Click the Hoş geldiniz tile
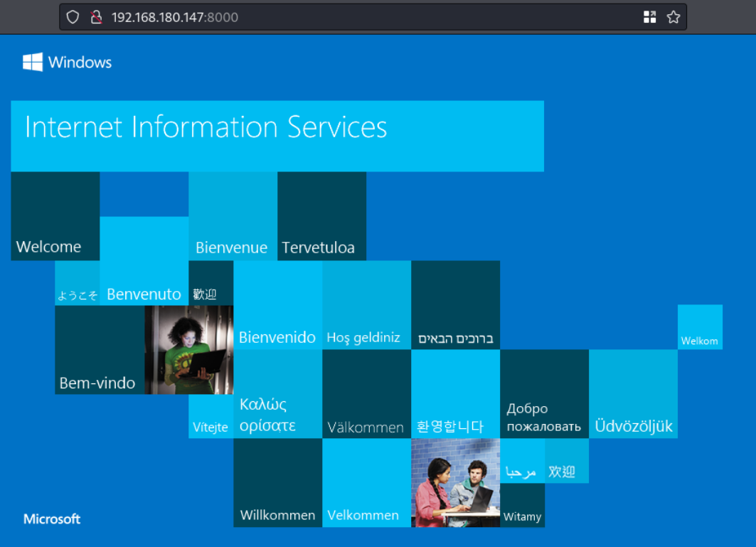Image resolution: width=756 pixels, height=547 pixels. 366,305
